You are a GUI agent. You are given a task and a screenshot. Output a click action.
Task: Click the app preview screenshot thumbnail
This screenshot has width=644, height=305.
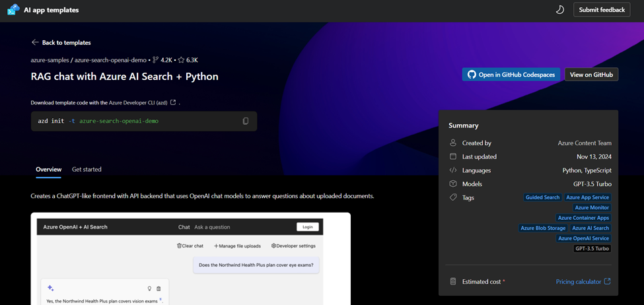click(x=191, y=259)
